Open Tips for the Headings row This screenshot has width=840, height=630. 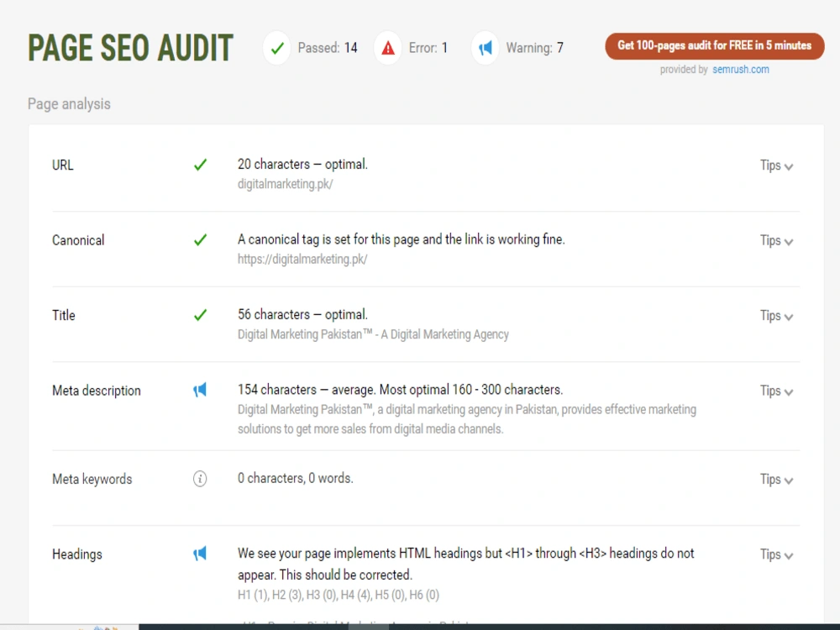[776, 554]
